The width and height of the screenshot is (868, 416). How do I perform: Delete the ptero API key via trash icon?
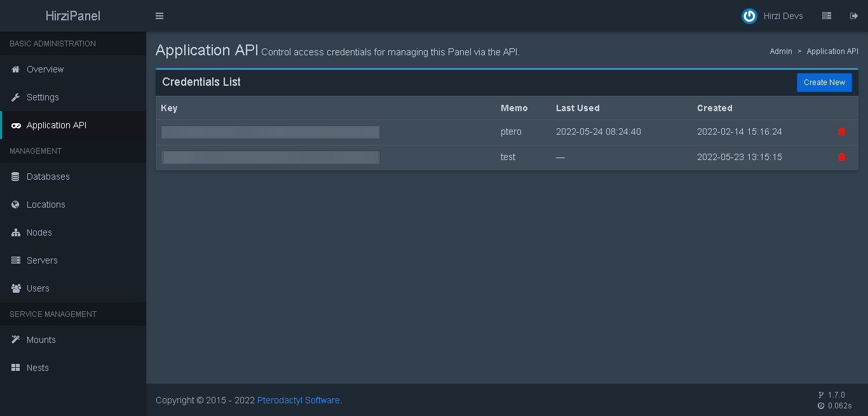(841, 131)
